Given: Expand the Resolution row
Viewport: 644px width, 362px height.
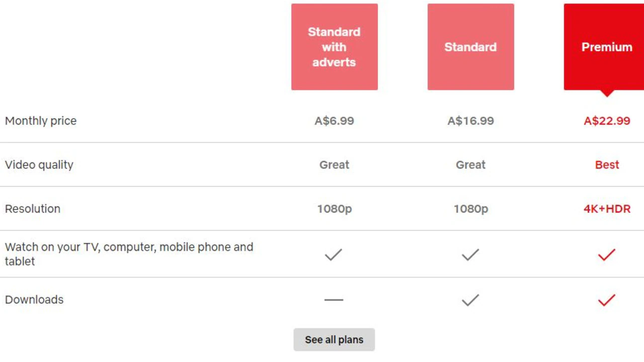Looking at the screenshot, I should (32, 209).
